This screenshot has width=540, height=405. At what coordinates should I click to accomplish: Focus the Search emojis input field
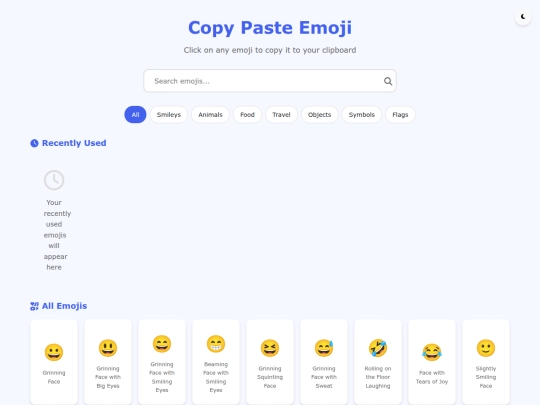(270, 81)
